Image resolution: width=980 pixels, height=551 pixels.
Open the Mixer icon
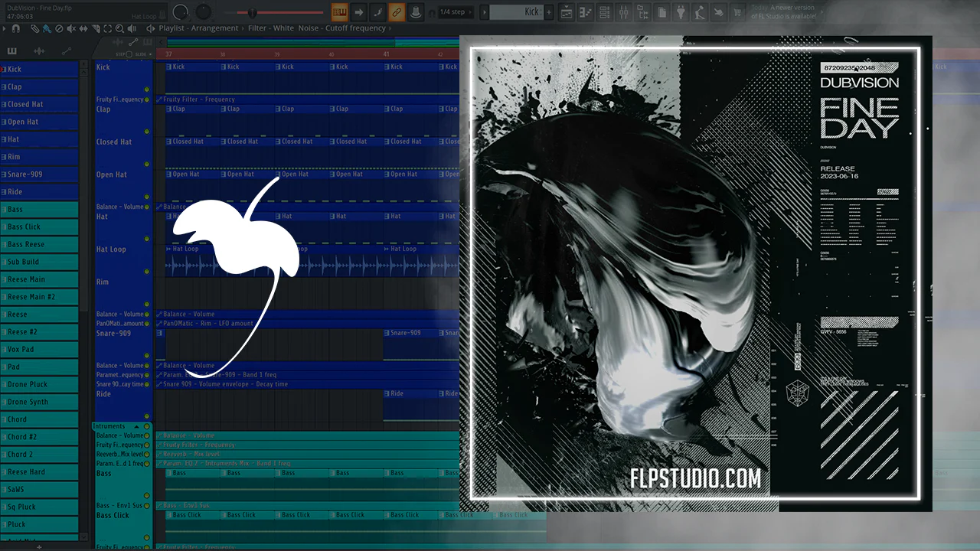click(623, 12)
